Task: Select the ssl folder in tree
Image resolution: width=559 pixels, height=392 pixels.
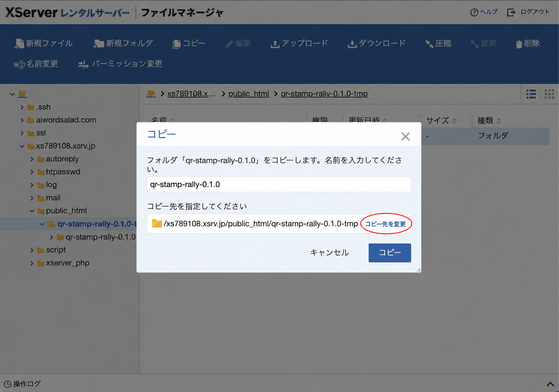Action: [37, 133]
